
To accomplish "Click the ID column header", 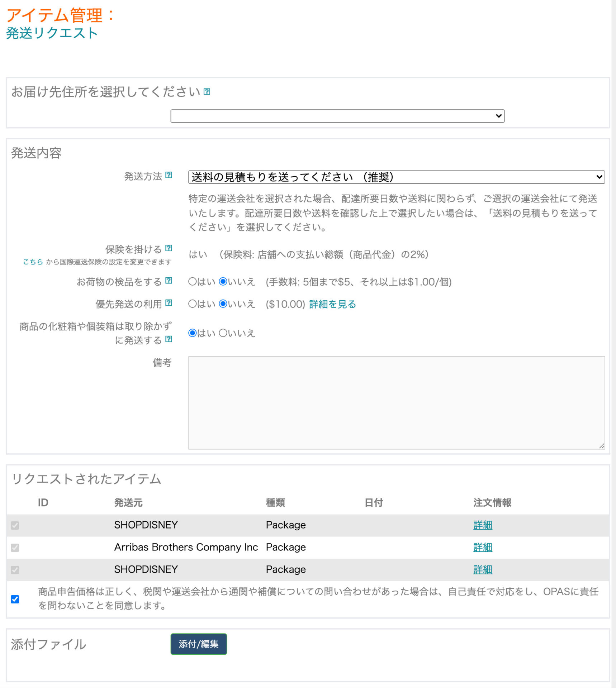I will (43, 503).
